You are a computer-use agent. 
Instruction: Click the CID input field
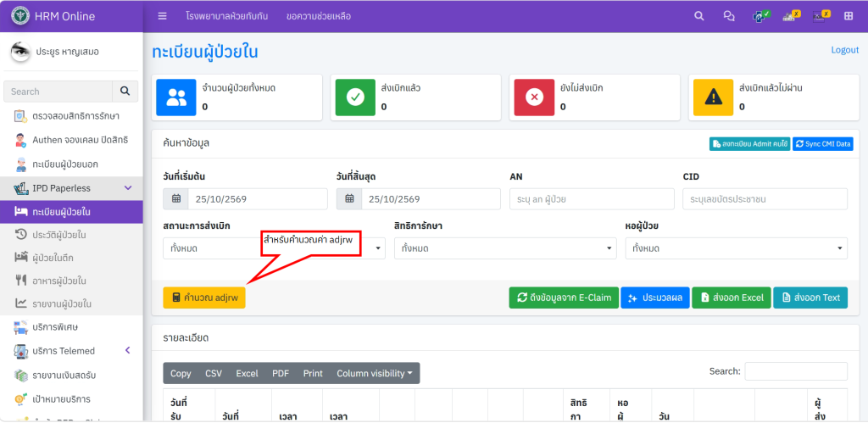click(x=765, y=199)
